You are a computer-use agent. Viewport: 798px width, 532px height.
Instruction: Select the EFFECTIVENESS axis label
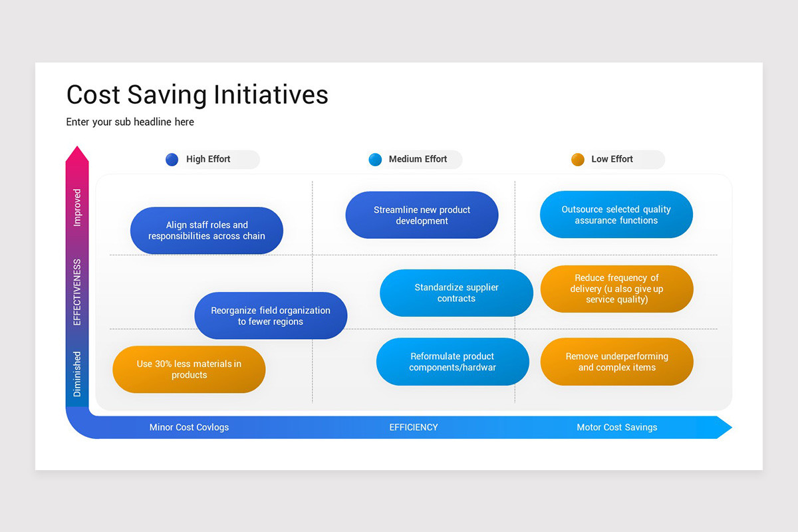pos(77,291)
